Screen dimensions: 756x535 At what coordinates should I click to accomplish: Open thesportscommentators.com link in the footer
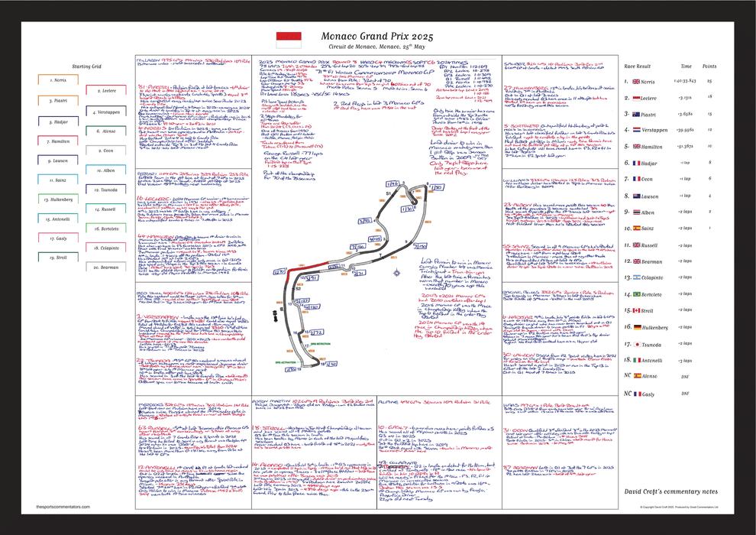pyautogui.click(x=64, y=507)
